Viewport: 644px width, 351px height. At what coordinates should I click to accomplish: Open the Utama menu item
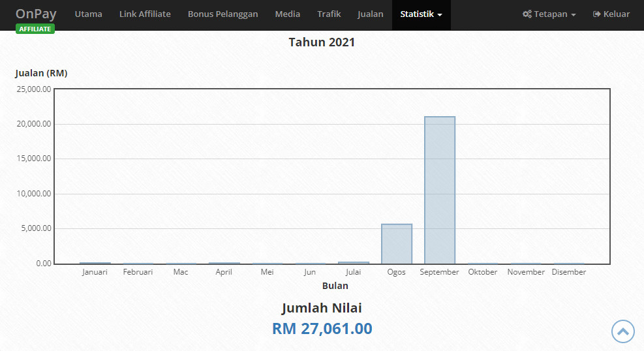[88, 14]
